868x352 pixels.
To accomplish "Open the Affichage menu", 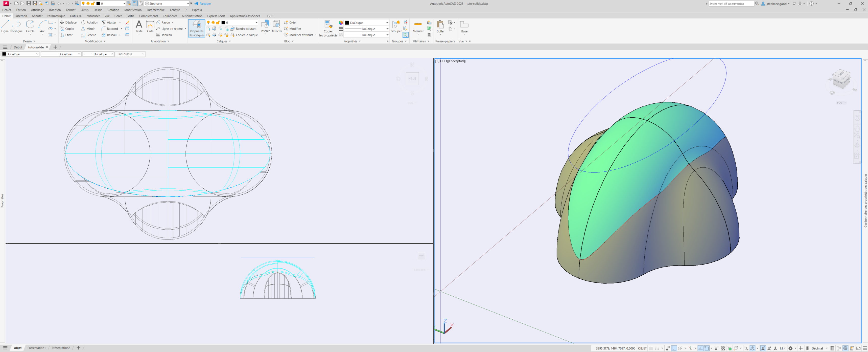I will tap(37, 10).
